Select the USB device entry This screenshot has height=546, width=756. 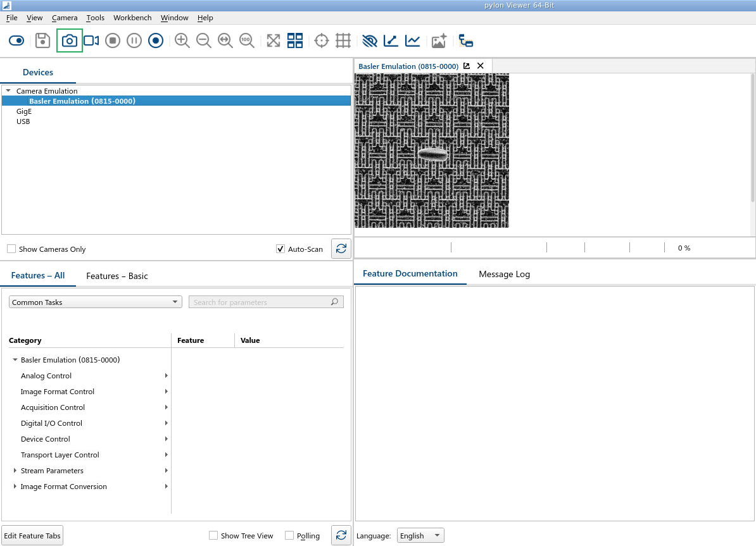23,121
